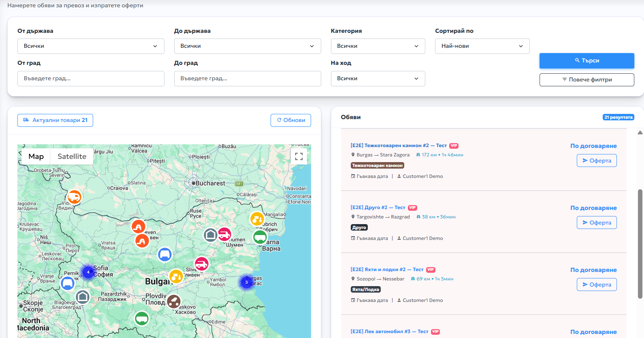Select the topmost orange A marker near Pleven
Image resolution: width=644 pixels, height=338 pixels.
tap(139, 227)
